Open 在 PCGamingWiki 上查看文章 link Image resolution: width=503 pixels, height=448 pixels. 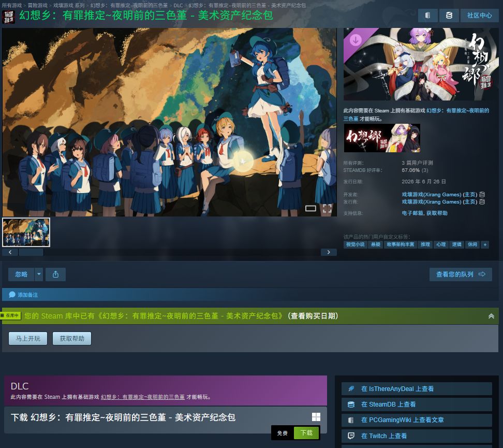pyautogui.click(x=417, y=420)
